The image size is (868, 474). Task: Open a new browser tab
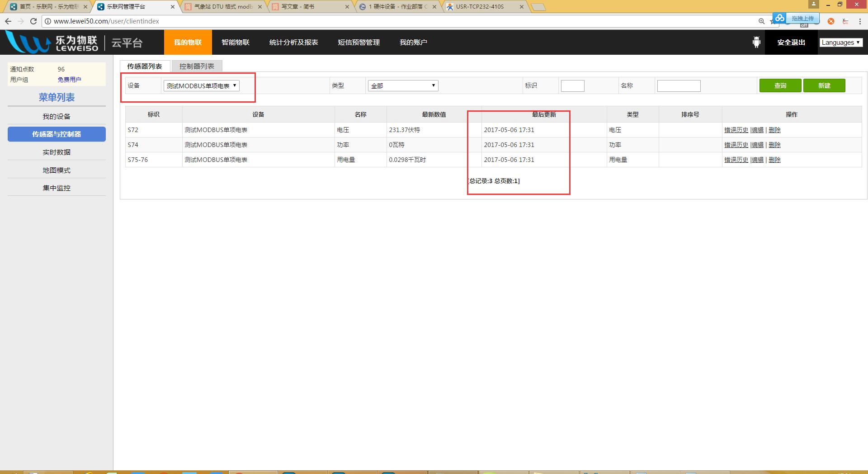point(538,7)
